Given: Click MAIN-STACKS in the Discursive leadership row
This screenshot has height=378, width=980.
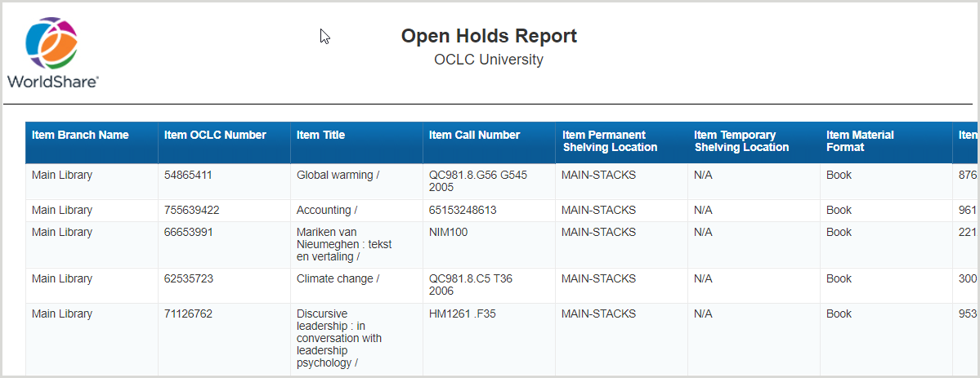Looking at the screenshot, I should [x=599, y=314].
